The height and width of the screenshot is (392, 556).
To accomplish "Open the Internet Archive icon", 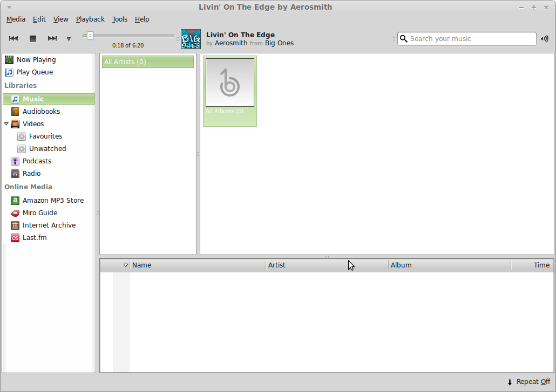I will pyautogui.click(x=15, y=225).
